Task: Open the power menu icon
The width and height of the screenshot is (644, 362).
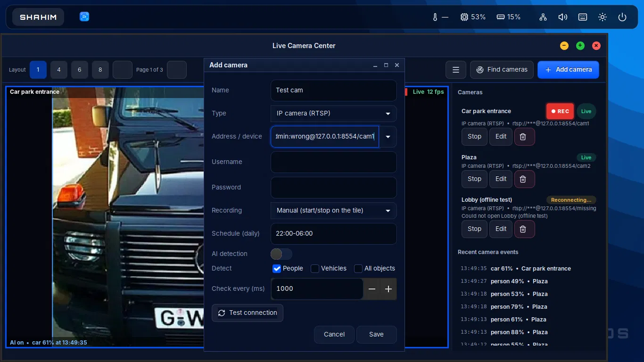Action: click(x=622, y=17)
